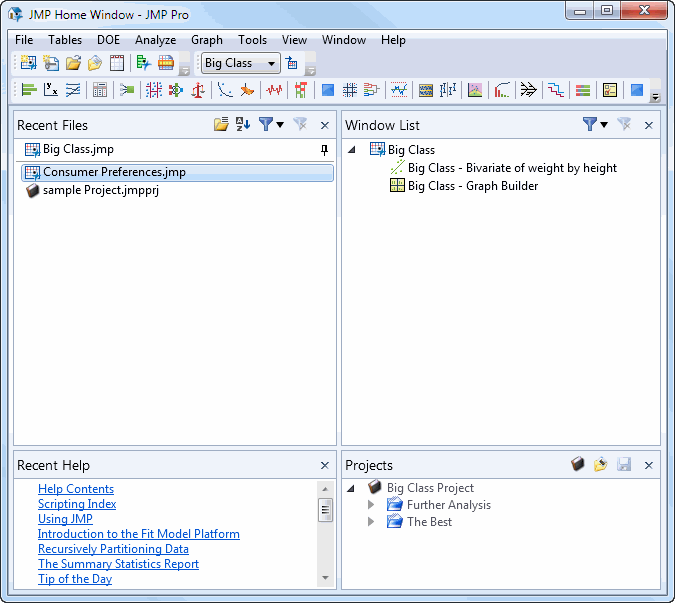Sort Recent Files with the A-Z icon
The width and height of the screenshot is (675, 603).
coord(243,124)
